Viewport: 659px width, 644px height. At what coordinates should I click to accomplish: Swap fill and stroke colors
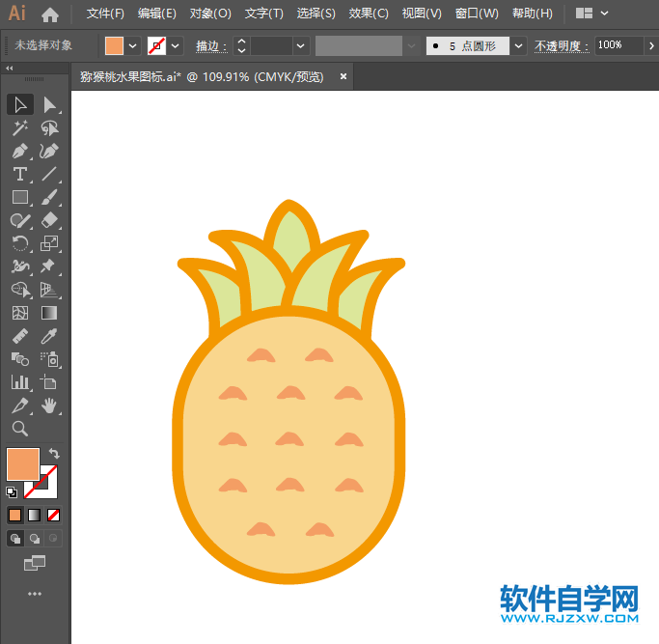click(x=54, y=453)
